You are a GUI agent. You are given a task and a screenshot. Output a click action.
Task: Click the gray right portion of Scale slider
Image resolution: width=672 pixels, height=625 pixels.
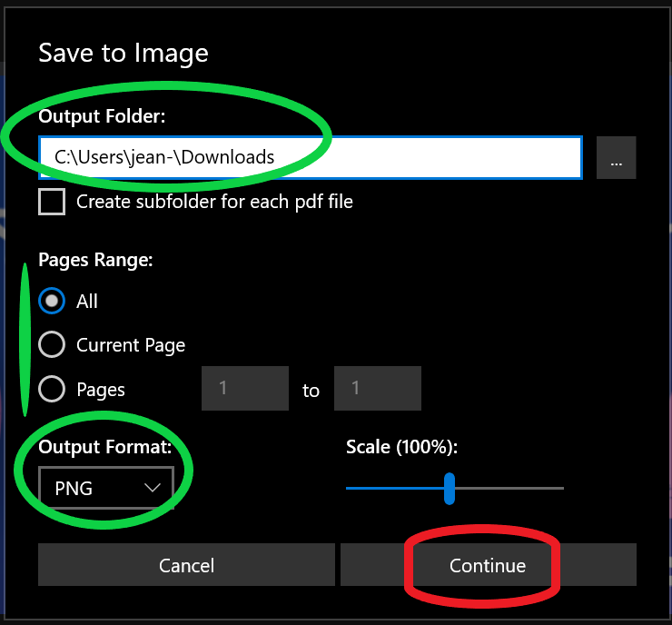coord(509,488)
